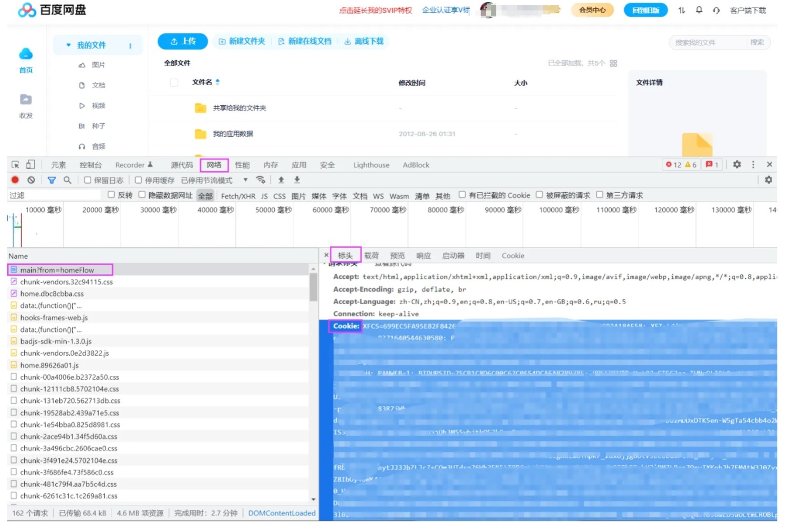Filter by Fetch/XHR type

point(238,196)
